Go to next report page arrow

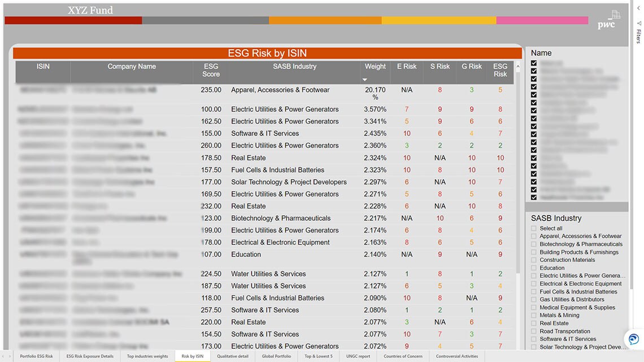(x=10, y=356)
